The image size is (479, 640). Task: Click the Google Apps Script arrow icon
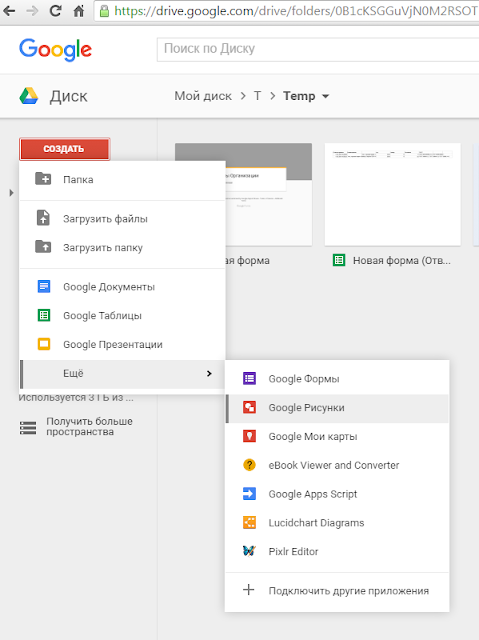(x=249, y=493)
